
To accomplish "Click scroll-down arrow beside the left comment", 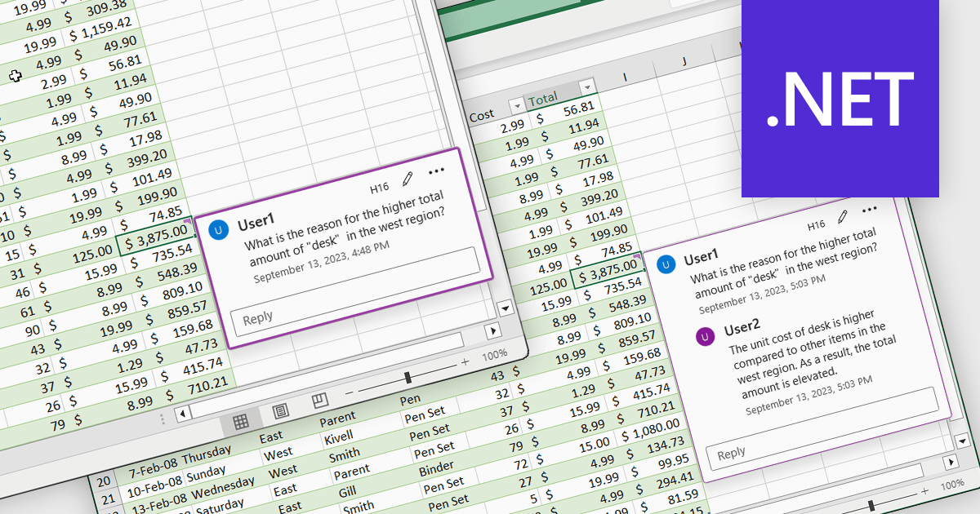I will point(505,308).
